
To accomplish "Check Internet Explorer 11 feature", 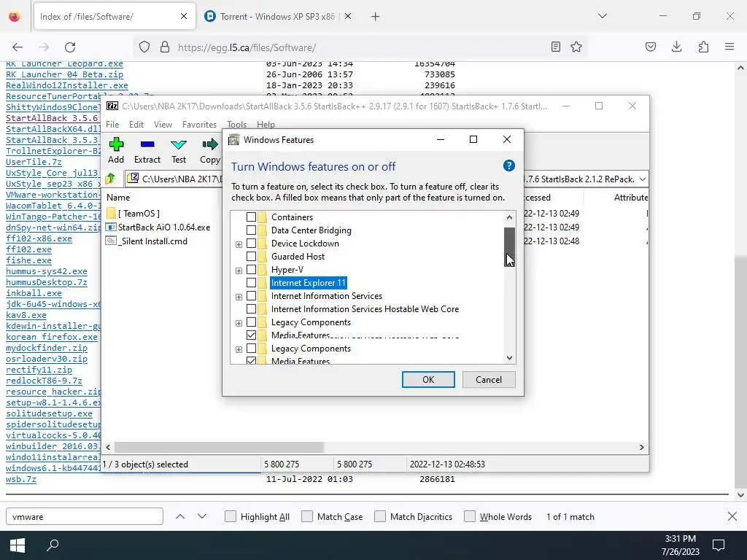I will click(251, 282).
